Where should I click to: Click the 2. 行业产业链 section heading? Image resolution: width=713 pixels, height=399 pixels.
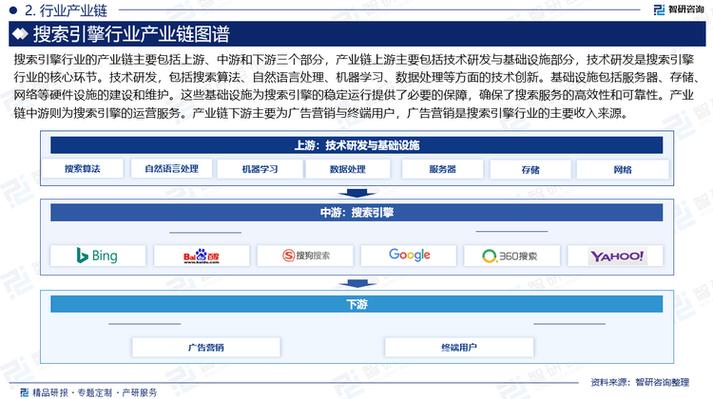[66, 10]
